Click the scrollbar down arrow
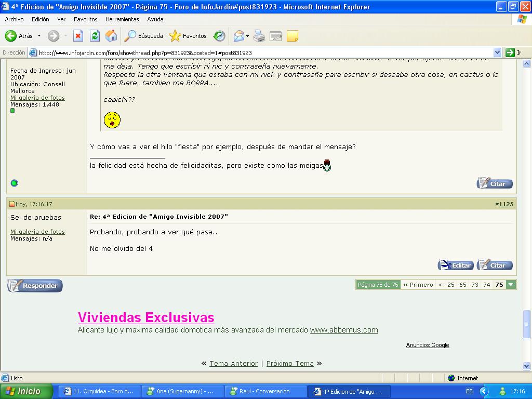 click(x=527, y=366)
